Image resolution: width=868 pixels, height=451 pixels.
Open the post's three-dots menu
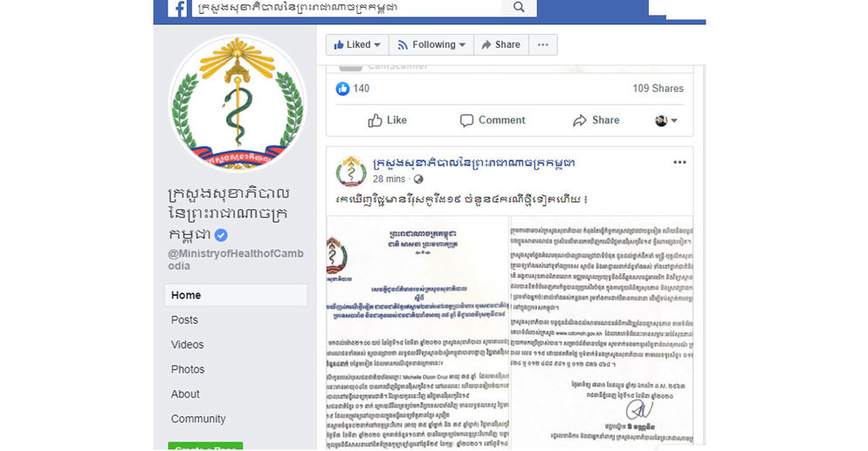click(679, 162)
